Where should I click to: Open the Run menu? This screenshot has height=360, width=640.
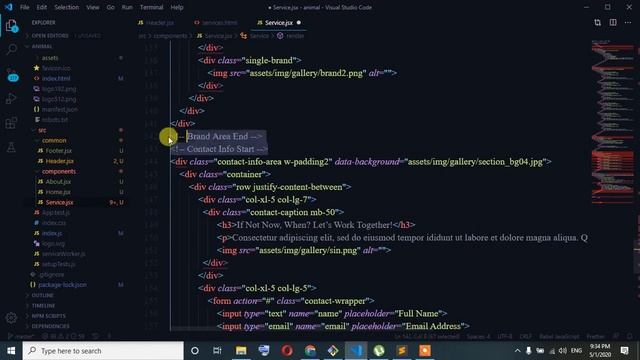pos(127,7)
